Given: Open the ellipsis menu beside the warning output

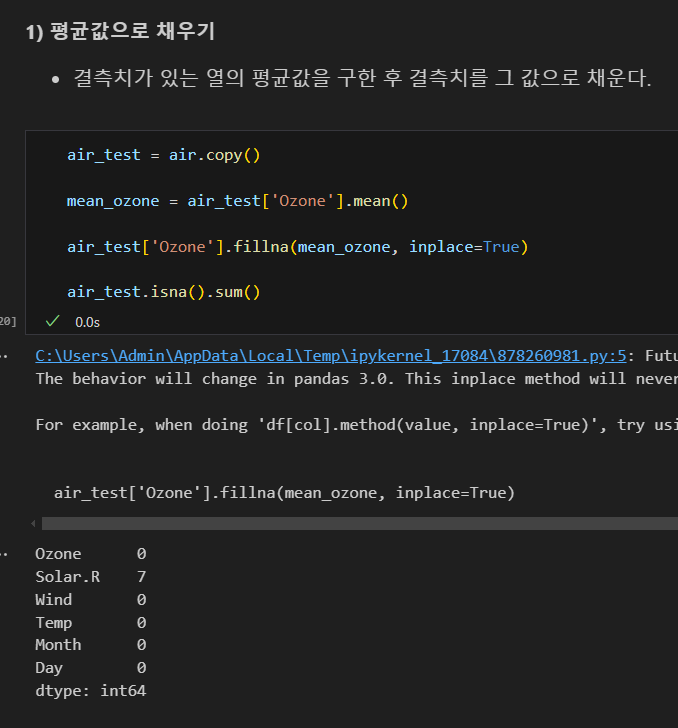Looking at the screenshot, I should [x=4, y=357].
